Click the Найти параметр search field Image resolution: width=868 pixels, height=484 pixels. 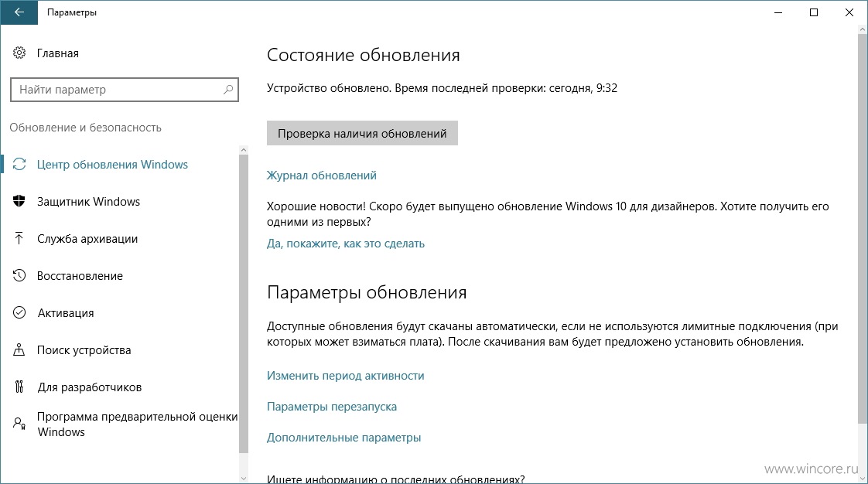125,90
